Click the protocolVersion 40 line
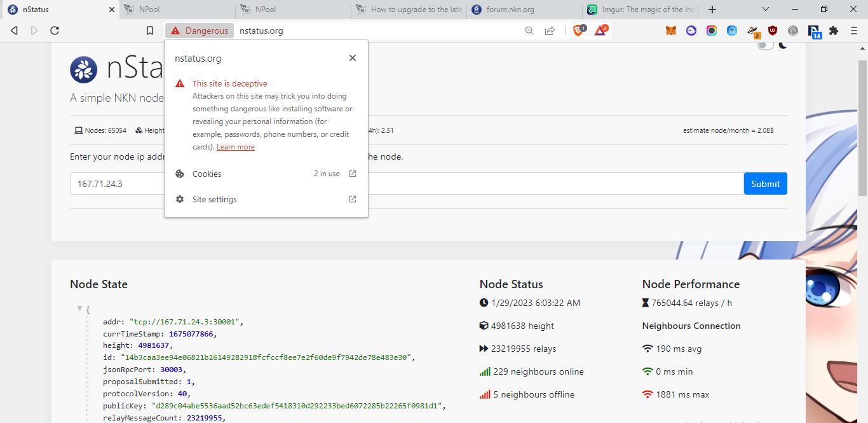This screenshot has height=423, width=868. [x=147, y=394]
